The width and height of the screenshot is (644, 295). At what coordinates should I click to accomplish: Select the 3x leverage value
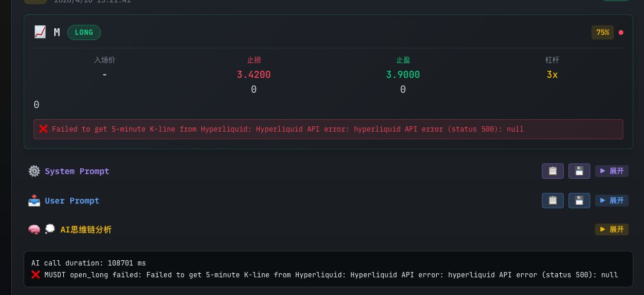[552, 75]
